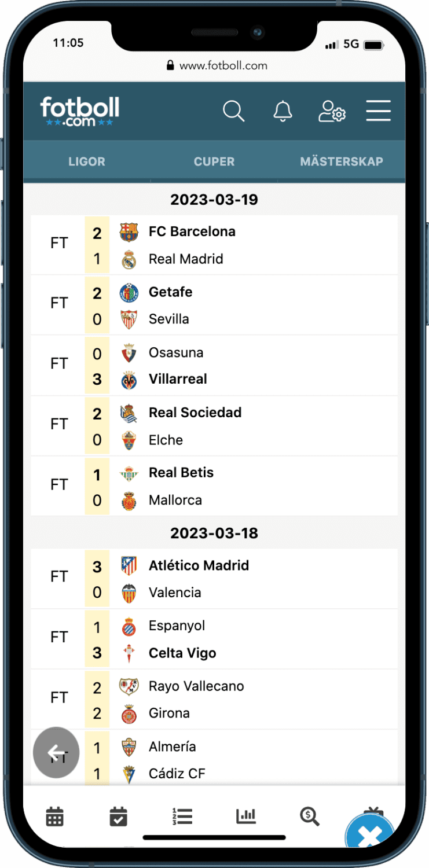The image size is (429, 868).
Task: View statistics with the bar chart icon
Action: tap(246, 816)
